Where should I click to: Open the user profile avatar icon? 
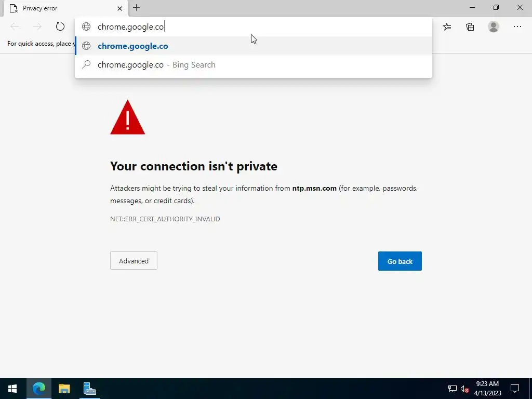click(x=494, y=26)
